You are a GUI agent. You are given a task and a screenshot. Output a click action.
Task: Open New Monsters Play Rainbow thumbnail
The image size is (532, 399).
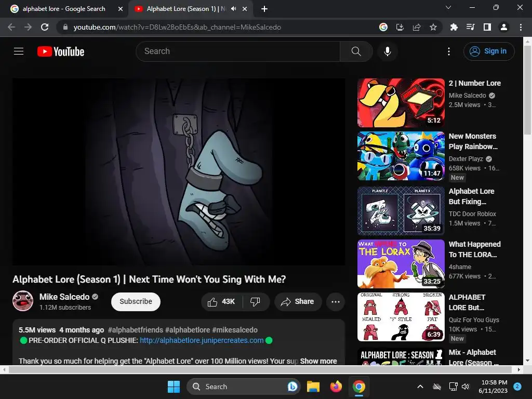pyautogui.click(x=401, y=156)
